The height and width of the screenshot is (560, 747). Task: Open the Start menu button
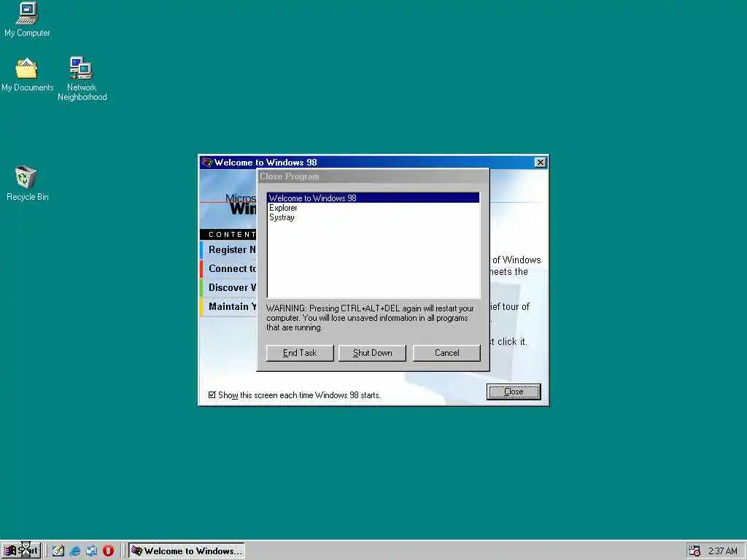21,551
